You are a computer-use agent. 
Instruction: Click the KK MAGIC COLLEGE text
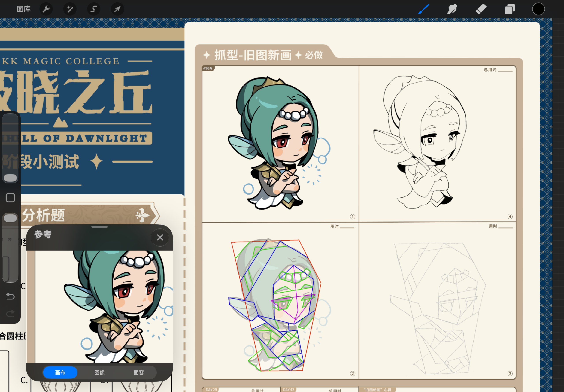(61, 61)
